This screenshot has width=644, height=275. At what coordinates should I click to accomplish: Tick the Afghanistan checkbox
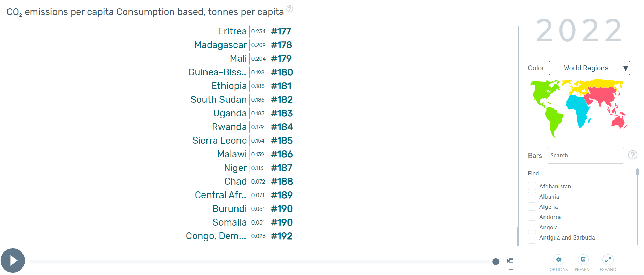point(532,186)
